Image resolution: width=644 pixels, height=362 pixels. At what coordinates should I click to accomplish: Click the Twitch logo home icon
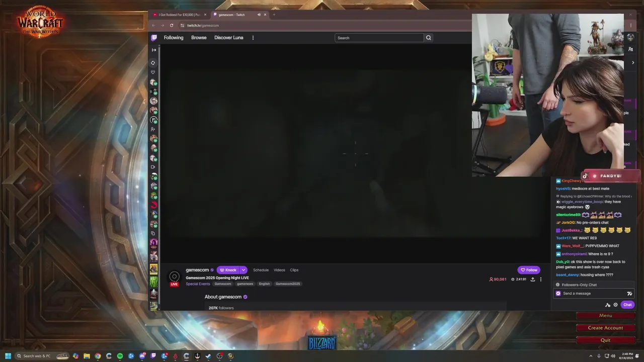154,38
